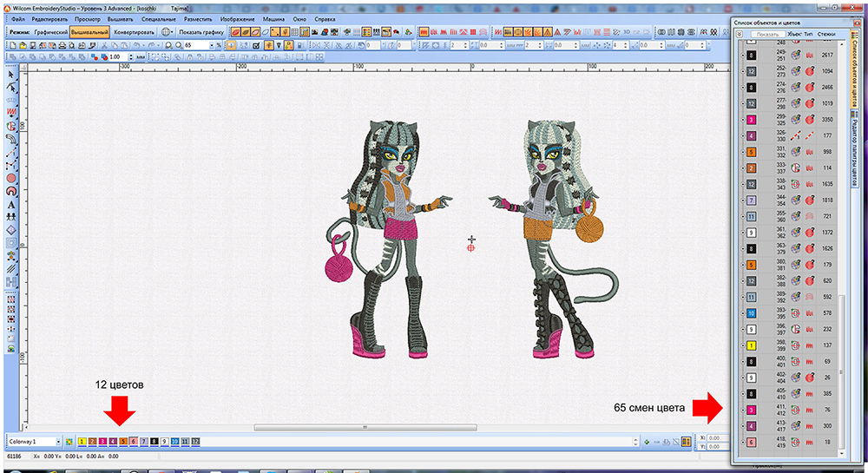Open the Colorway 1 dropdown

click(57, 443)
